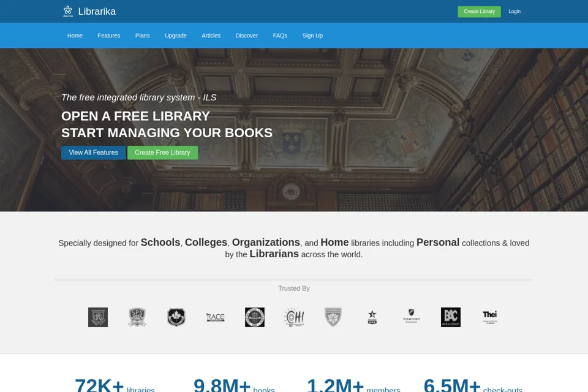Click the bold word Organizations

tap(266, 243)
